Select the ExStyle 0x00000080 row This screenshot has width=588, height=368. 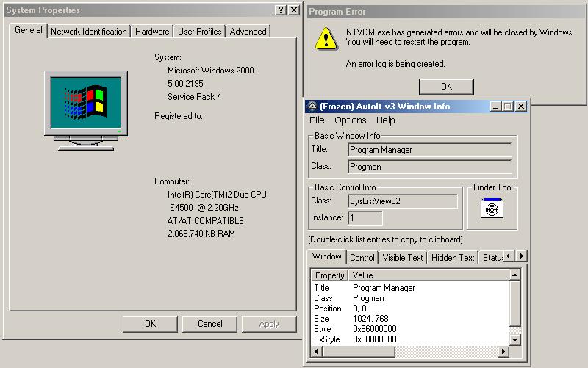(x=410, y=339)
